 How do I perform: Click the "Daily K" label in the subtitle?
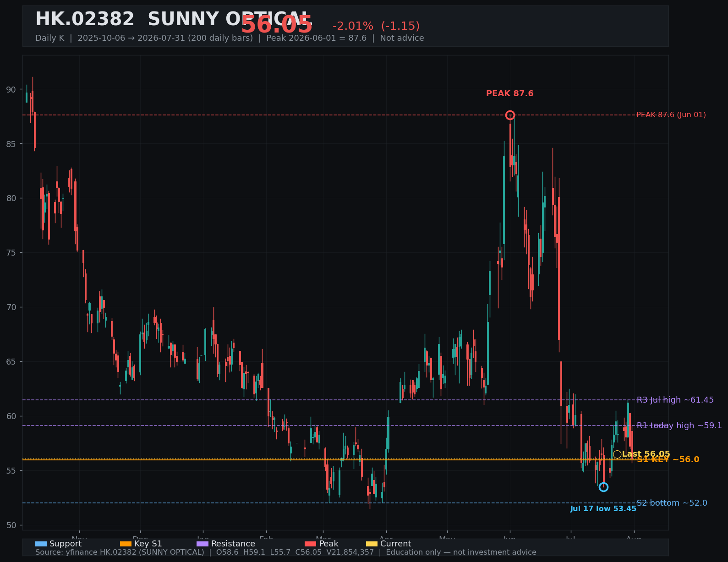click(50, 38)
